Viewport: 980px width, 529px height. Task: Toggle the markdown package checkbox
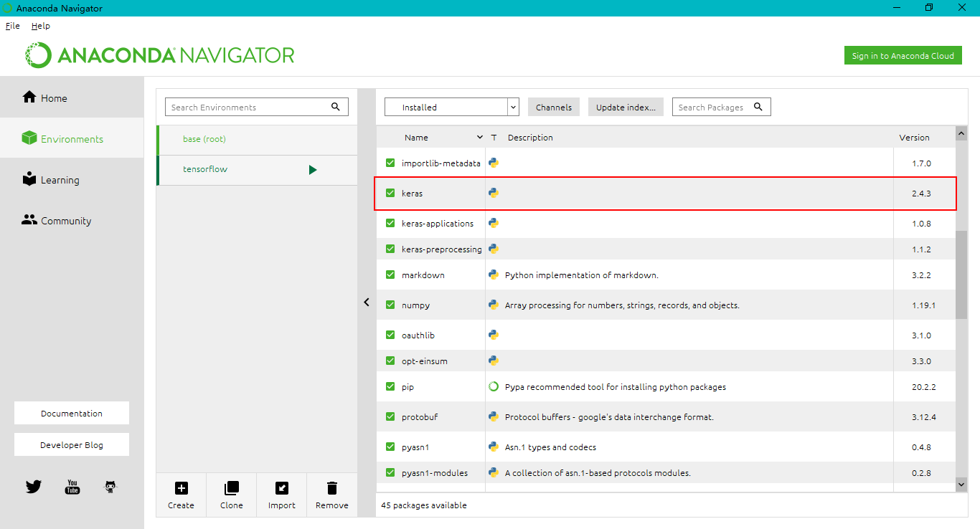pos(390,275)
